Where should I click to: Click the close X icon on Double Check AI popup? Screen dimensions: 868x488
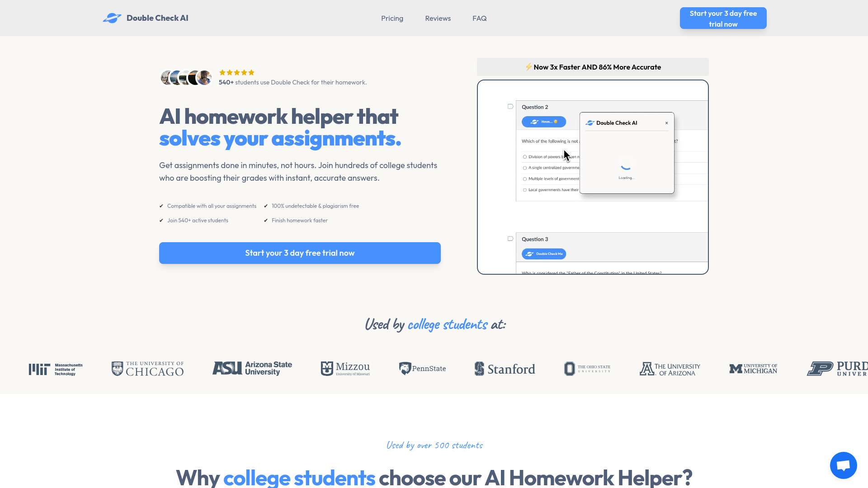pos(666,123)
